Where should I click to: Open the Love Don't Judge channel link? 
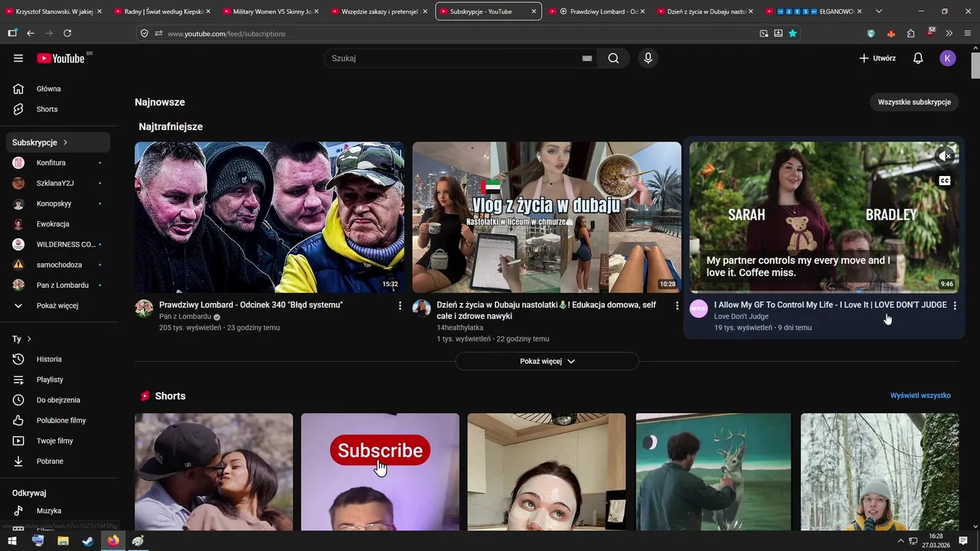coord(741,316)
